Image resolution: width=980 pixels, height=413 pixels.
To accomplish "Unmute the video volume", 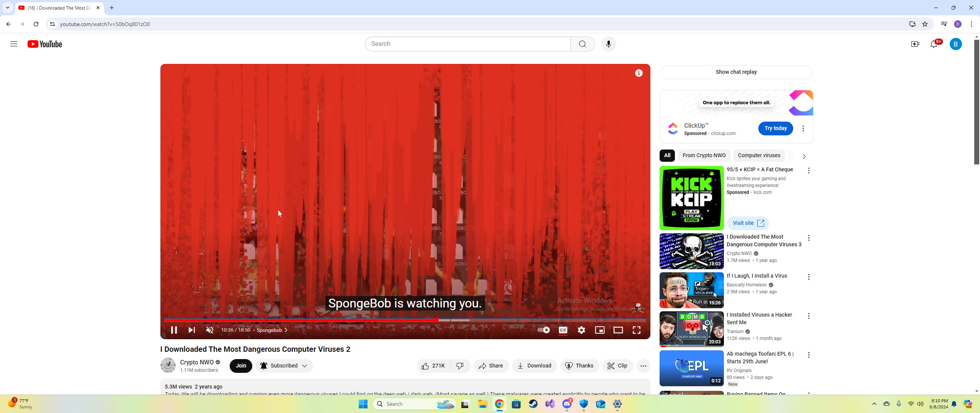I will point(209,330).
